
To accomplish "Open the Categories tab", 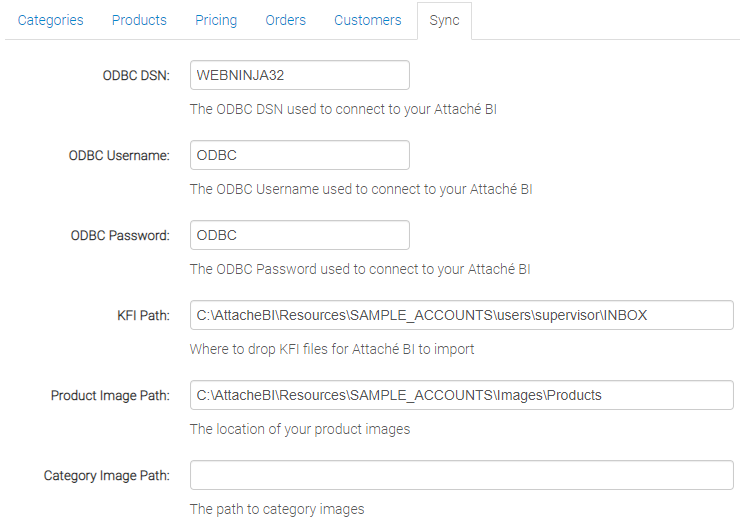I will coord(51,20).
